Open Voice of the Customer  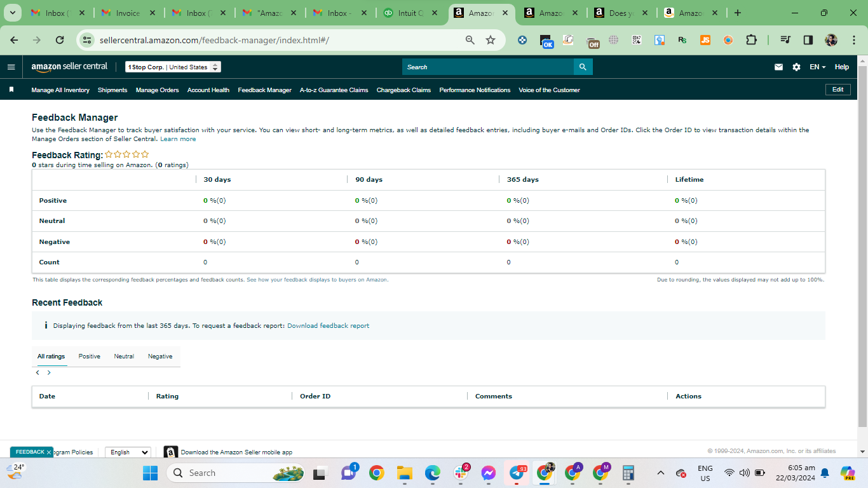(x=549, y=90)
